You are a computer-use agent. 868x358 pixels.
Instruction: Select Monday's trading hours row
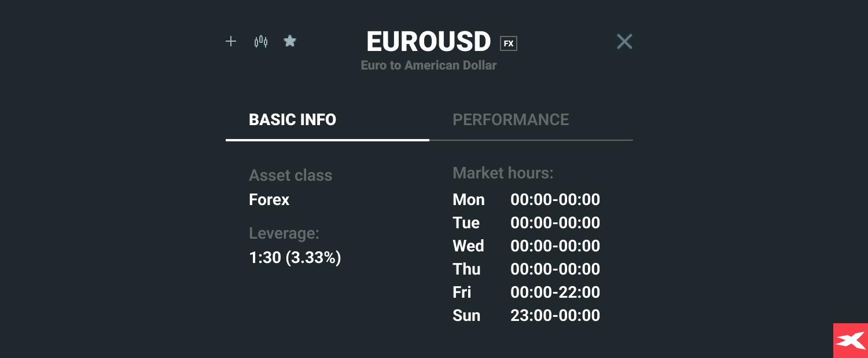coord(526,199)
